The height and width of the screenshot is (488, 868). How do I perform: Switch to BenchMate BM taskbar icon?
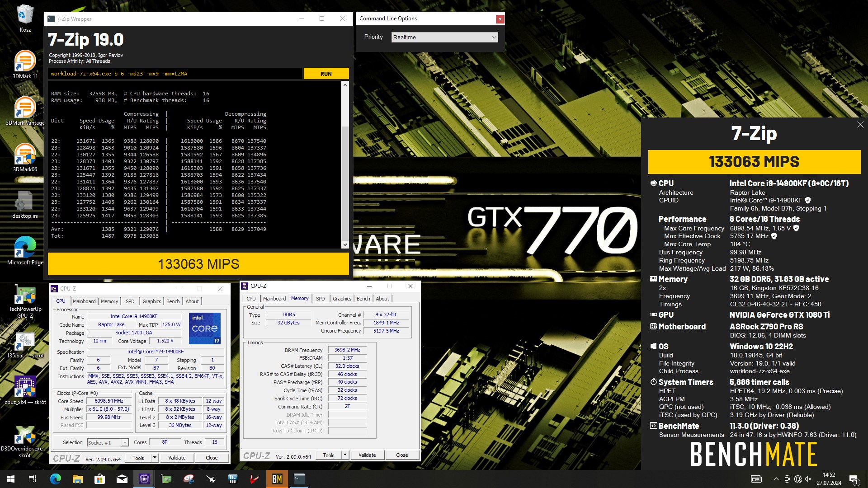(x=277, y=479)
